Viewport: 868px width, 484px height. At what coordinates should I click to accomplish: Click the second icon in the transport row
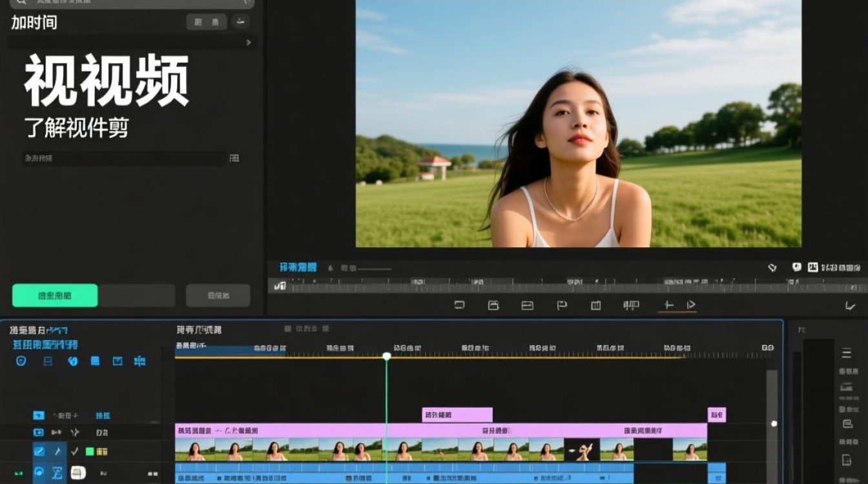[x=493, y=305]
